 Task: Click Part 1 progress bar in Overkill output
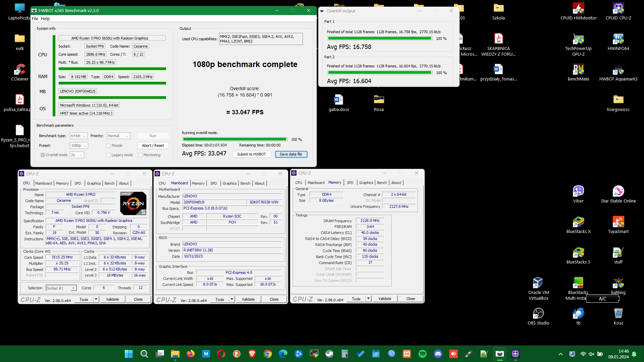[x=380, y=39]
